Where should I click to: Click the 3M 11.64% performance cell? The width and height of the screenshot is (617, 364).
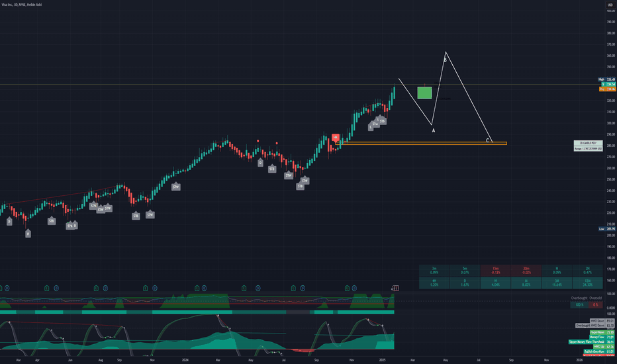pyautogui.click(x=557, y=283)
